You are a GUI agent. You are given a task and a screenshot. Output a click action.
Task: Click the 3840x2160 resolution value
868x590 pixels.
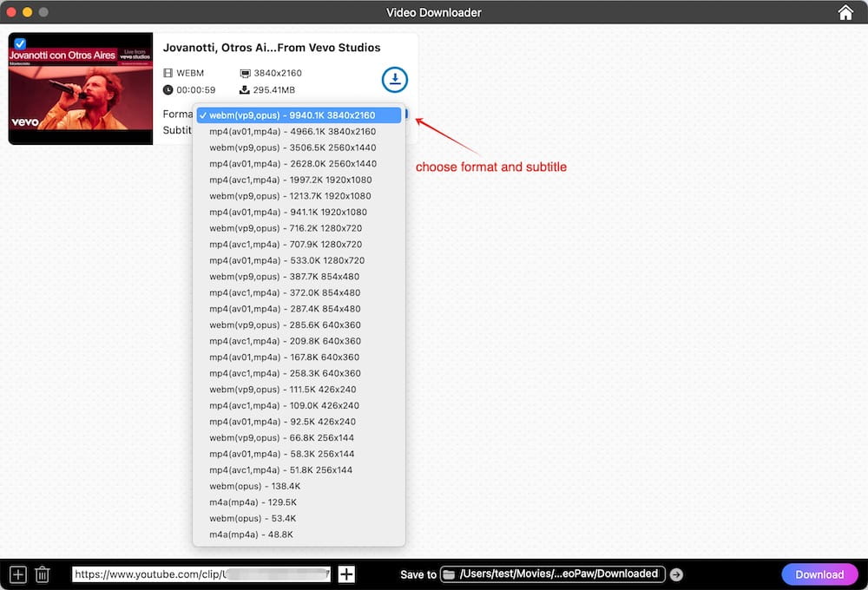pos(278,73)
